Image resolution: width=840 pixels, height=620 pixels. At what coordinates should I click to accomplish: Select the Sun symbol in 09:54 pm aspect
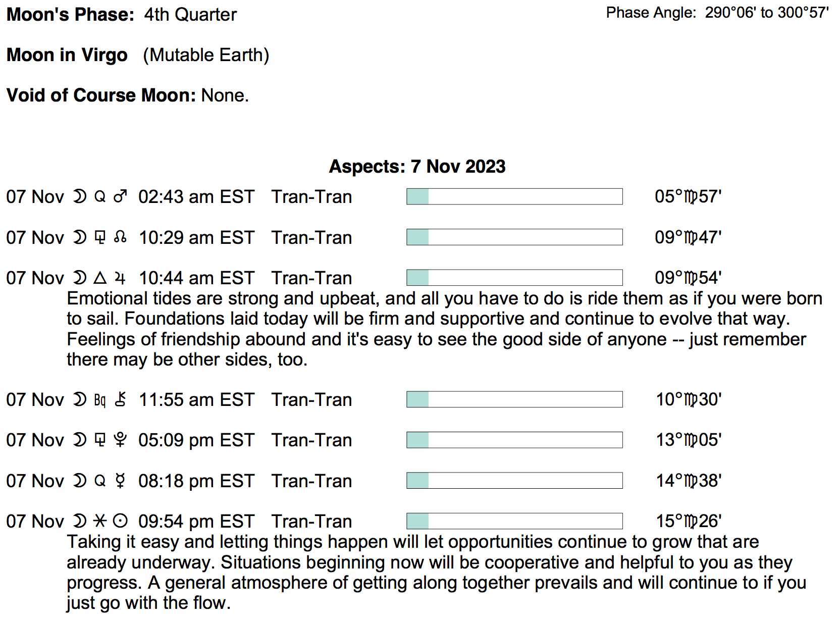tap(120, 521)
